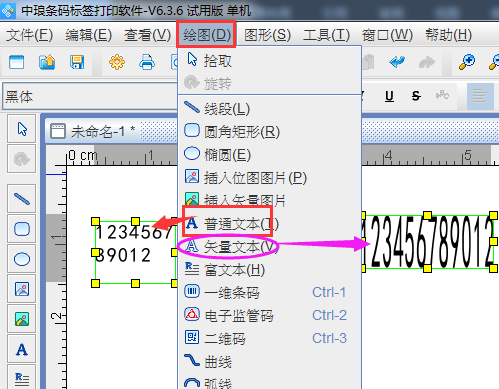This screenshot has height=389, width=499.
Task: Choose 线段(L) menu entry
Action: point(270,109)
